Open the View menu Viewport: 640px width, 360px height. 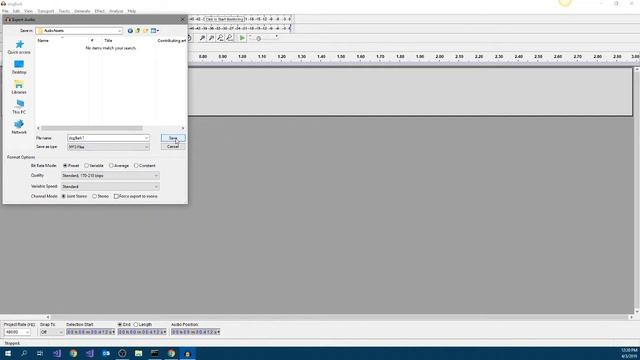[x=28, y=11]
